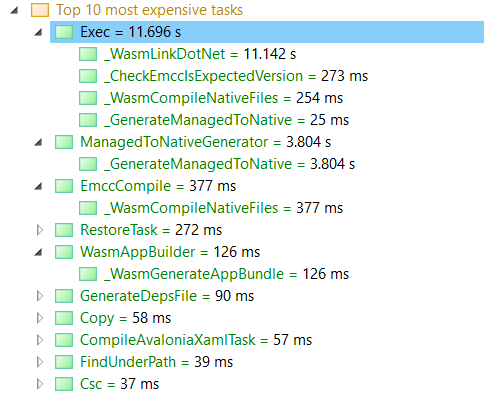Click the icon beside EmccCompile
This screenshot has height=396, width=484.
click(64, 186)
